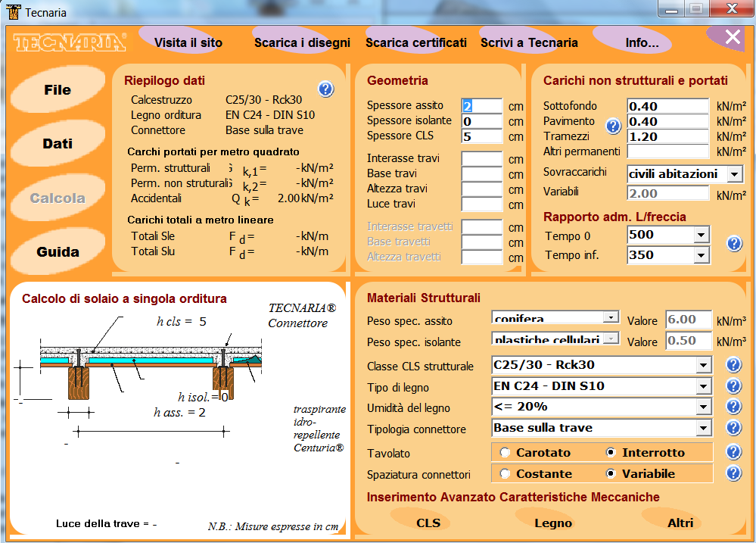
Task: Click the Altezza travi input
Action: (481, 189)
